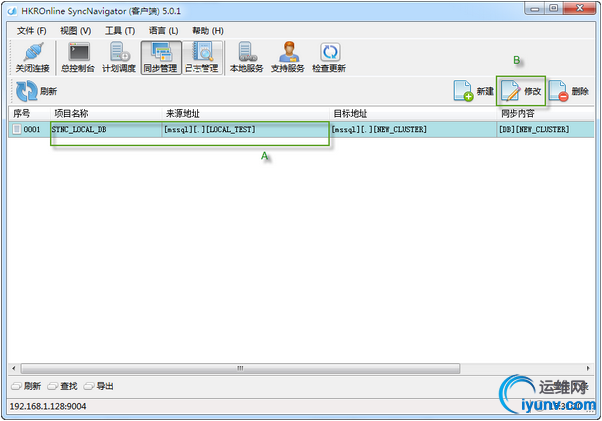This screenshot has width=602, height=421.
Task: Click the [mssql][.][LOCAL_TEST] source cell
Action: click(245, 129)
